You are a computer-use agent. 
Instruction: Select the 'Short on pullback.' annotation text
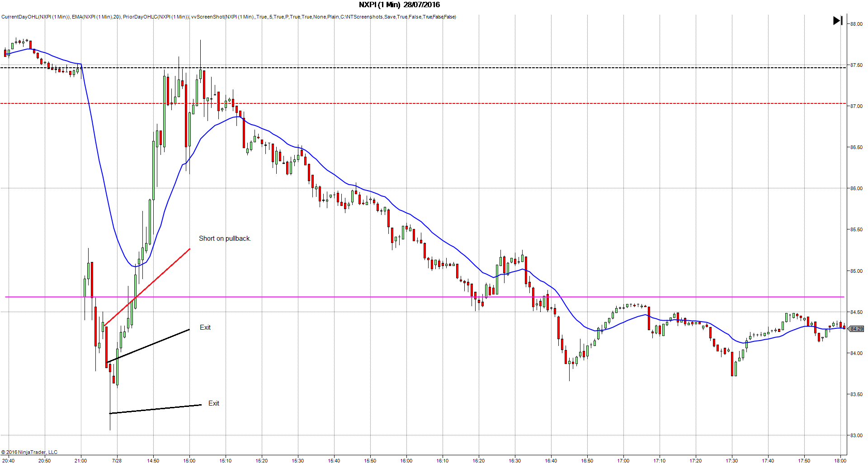tap(225, 238)
